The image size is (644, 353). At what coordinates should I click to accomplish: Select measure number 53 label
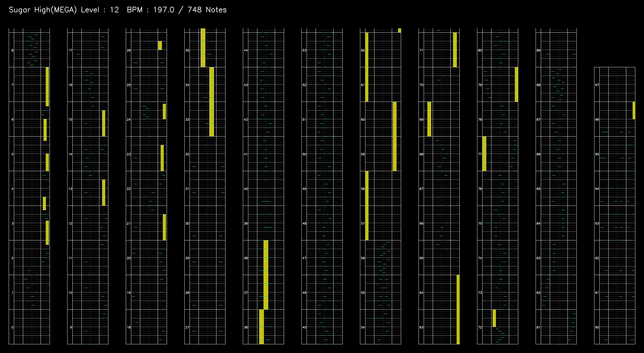(x=304, y=50)
